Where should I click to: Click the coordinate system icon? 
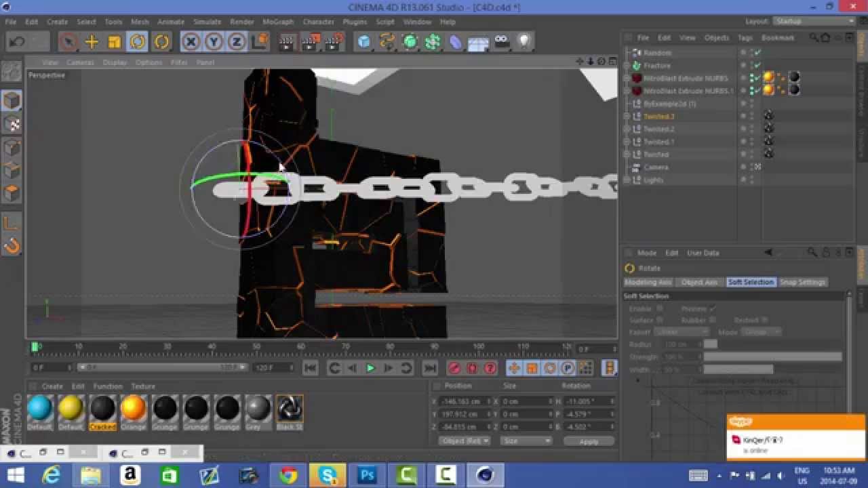point(259,42)
